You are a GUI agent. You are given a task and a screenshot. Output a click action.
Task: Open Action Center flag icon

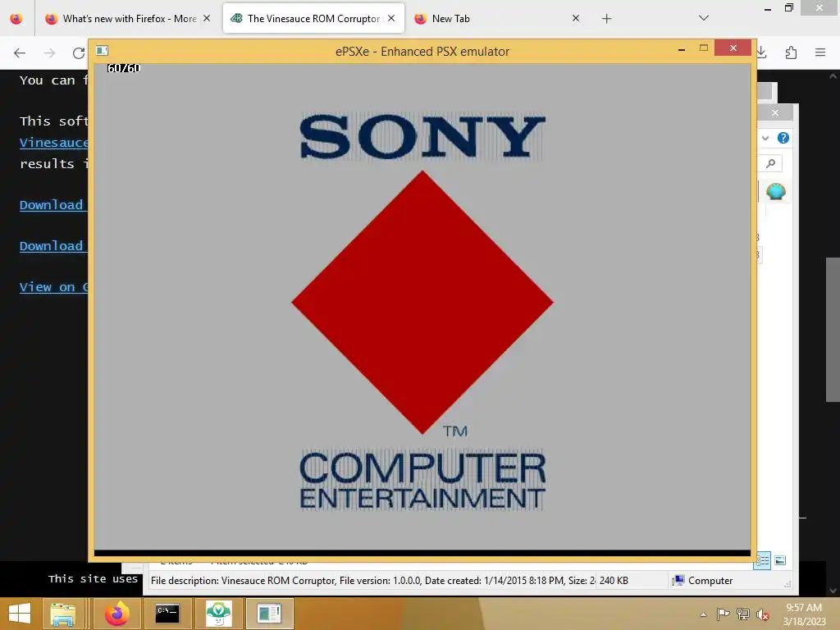[x=724, y=614]
